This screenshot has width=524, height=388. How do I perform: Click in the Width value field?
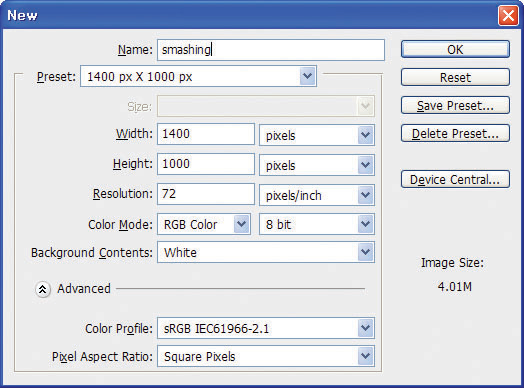(x=206, y=134)
